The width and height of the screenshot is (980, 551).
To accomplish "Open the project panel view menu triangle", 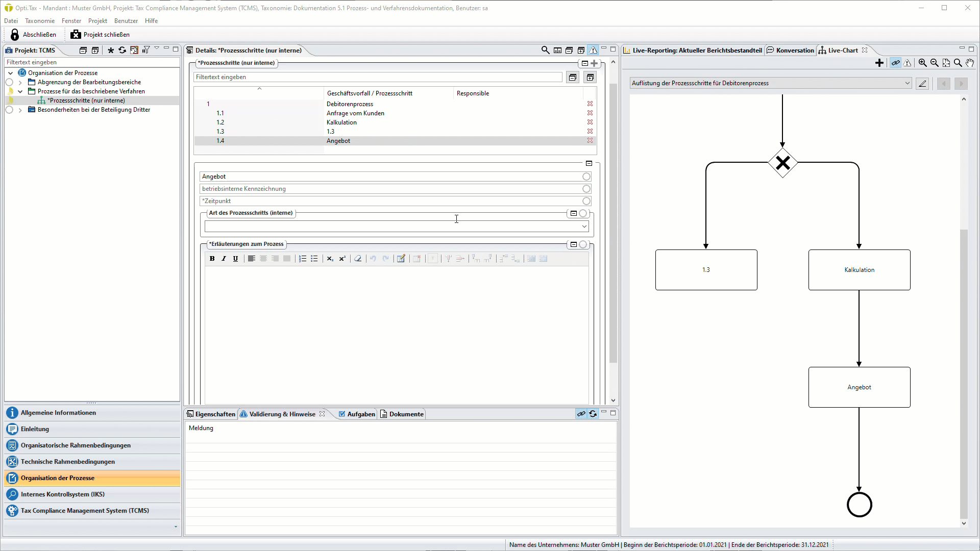I will click(157, 49).
